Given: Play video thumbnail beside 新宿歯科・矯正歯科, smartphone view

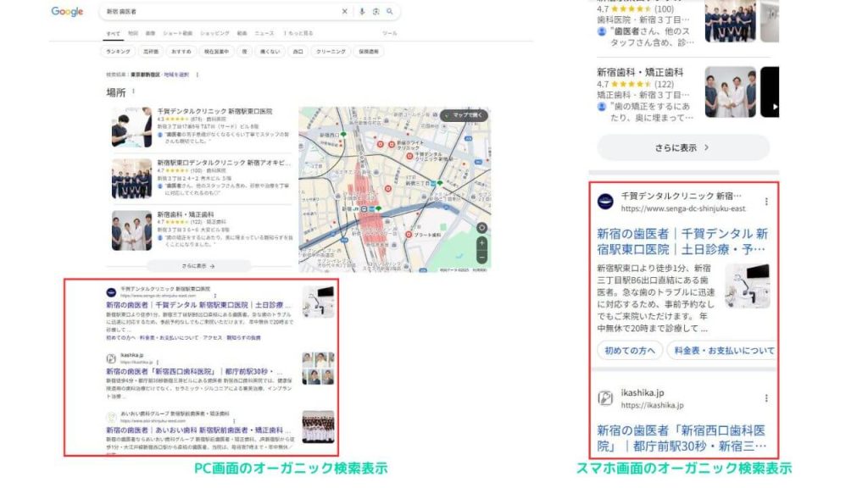Looking at the screenshot, I should (770, 91).
